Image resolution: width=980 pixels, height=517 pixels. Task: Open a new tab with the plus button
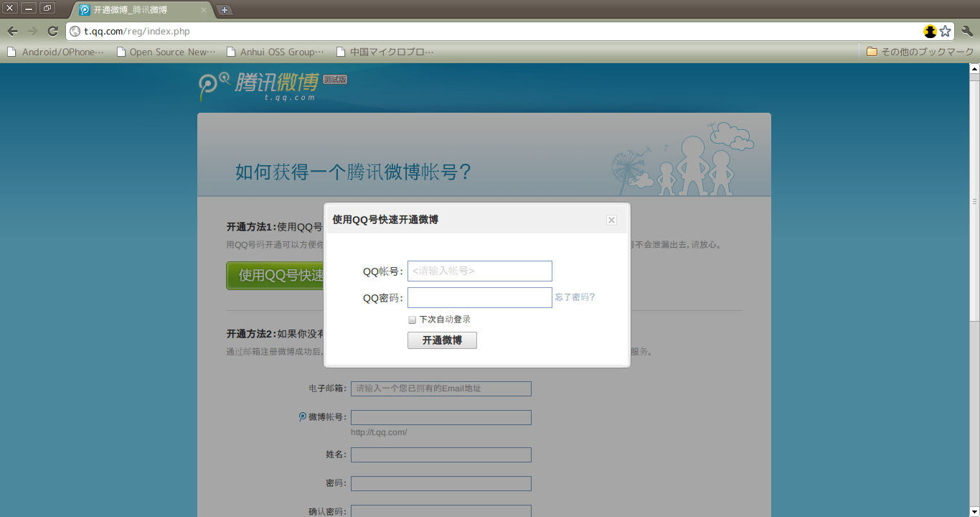225,10
